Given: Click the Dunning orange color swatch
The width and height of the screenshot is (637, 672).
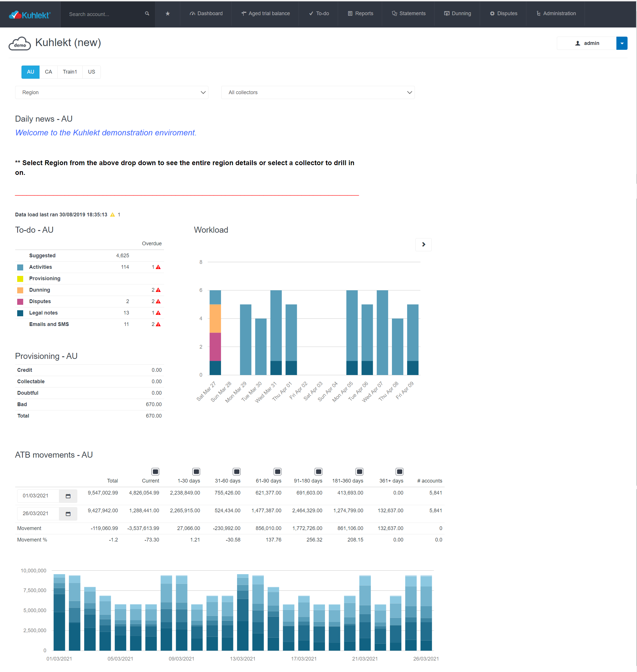Looking at the screenshot, I should (20, 290).
